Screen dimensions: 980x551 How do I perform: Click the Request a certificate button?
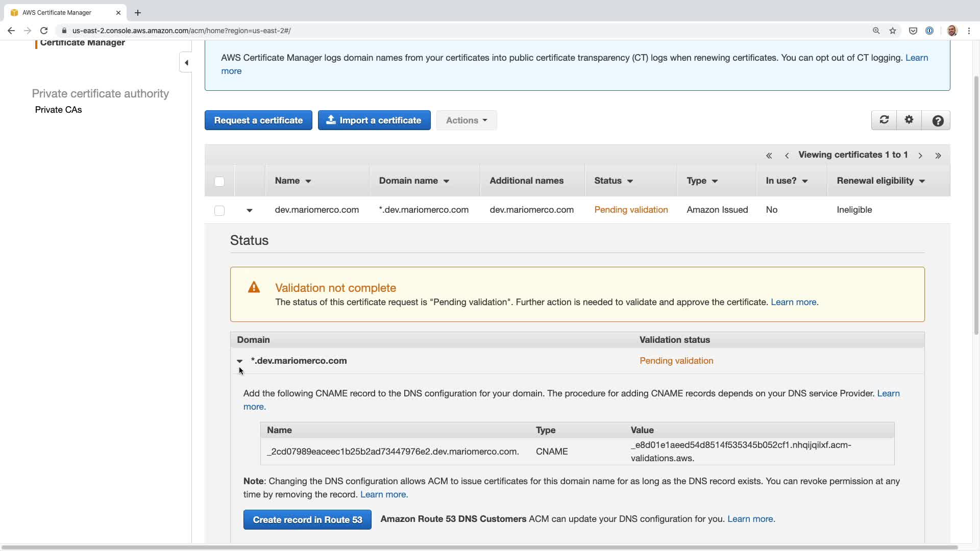pyautogui.click(x=258, y=120)
